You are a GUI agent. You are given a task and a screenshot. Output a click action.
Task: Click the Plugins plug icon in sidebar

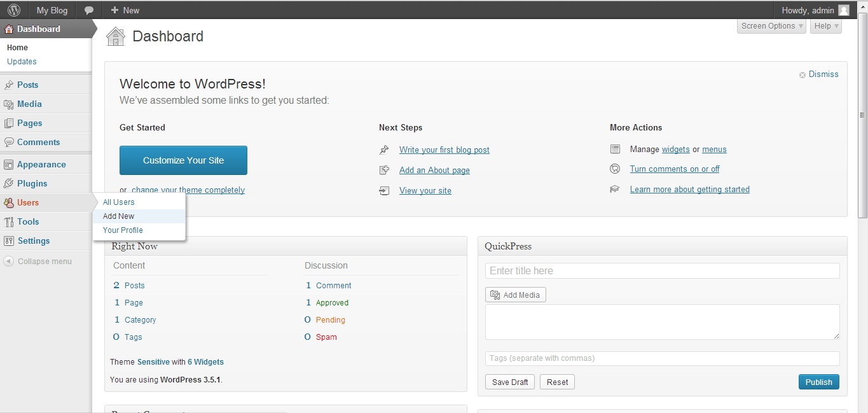coord(9,183)
